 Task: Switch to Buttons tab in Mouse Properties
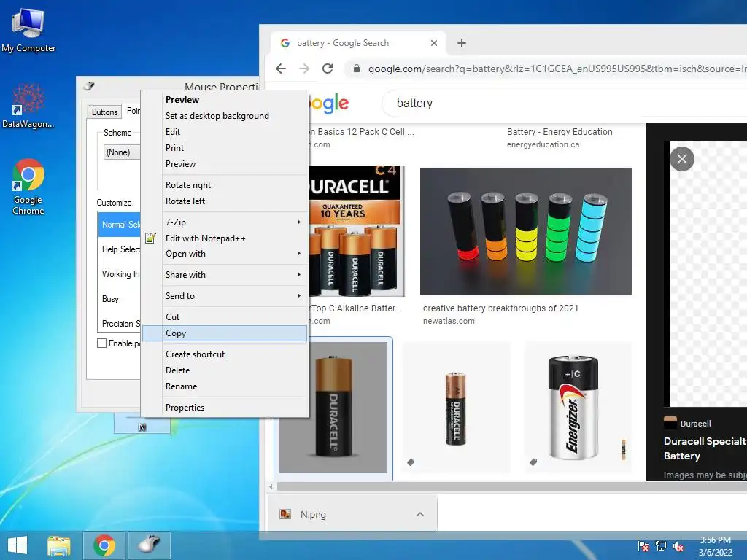(x=104, y=112)
